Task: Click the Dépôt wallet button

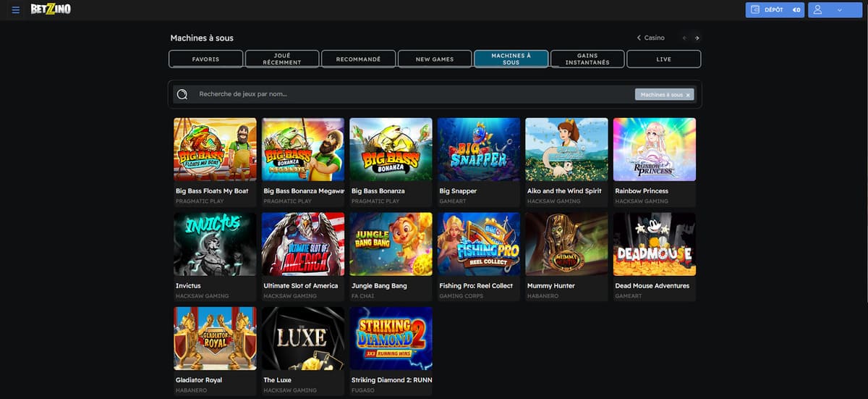Action: point(774,10)
